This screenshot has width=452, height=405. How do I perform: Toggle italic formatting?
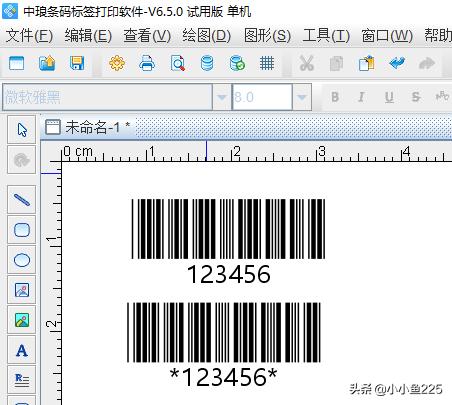click(x=361, y=97)
